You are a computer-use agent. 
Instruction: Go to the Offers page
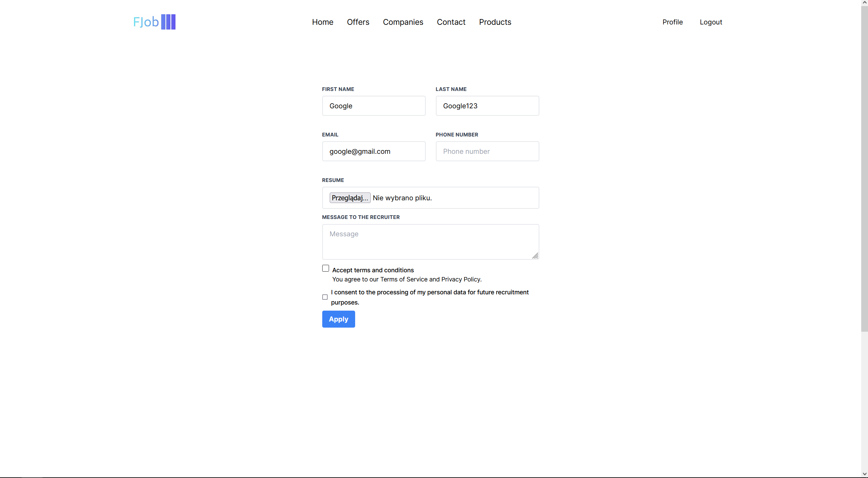[x=358, y=22]
